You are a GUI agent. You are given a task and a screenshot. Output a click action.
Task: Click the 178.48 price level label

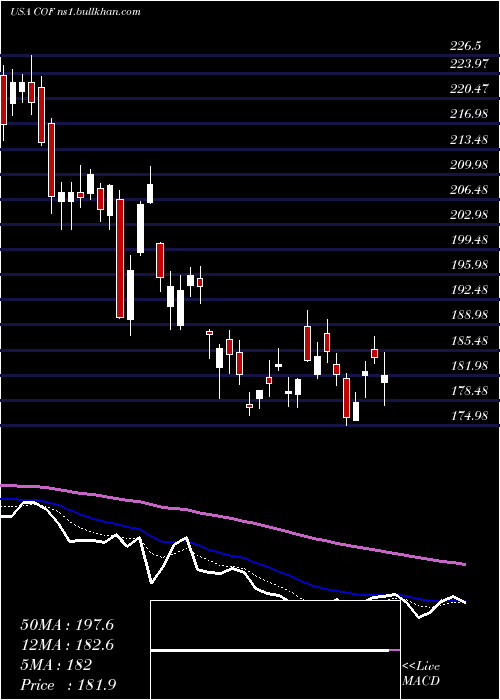469,391
